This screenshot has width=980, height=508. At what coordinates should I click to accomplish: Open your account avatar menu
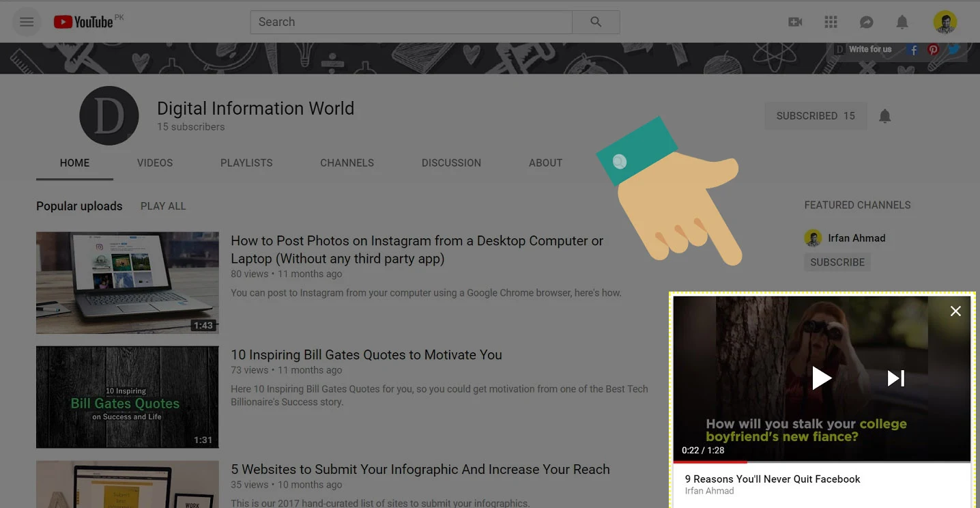coord(945,22)
